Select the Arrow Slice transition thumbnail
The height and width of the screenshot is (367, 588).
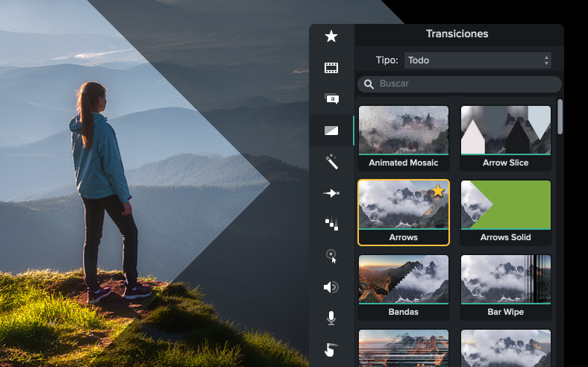(x=505, y=130)
